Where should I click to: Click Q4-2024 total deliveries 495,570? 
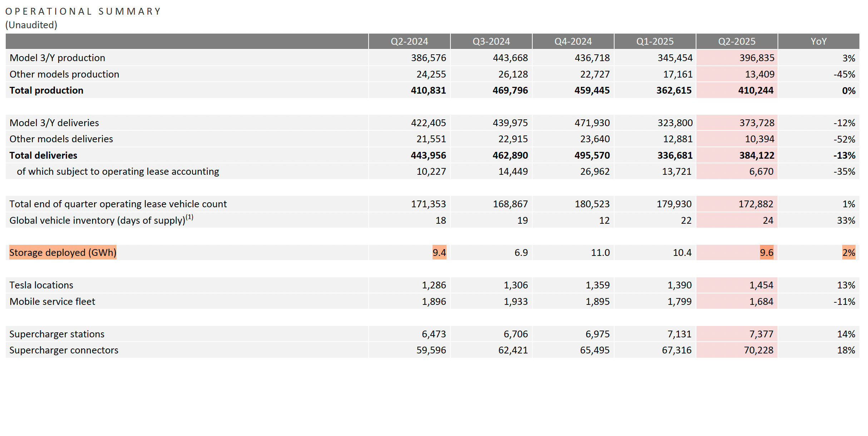click(592, 155)
